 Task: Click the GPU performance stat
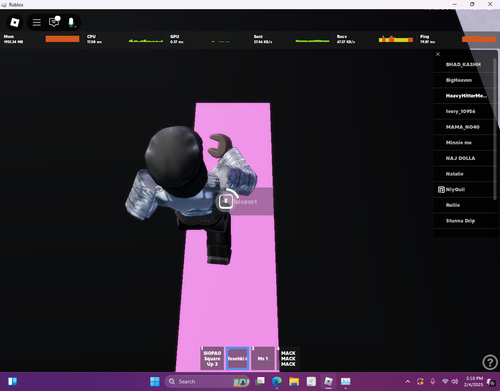tap(208, 39)
